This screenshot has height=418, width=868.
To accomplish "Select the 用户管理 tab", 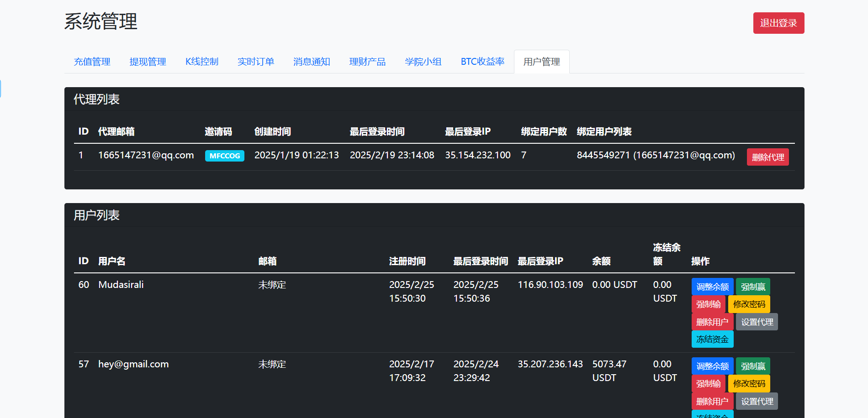I will 541,62.
